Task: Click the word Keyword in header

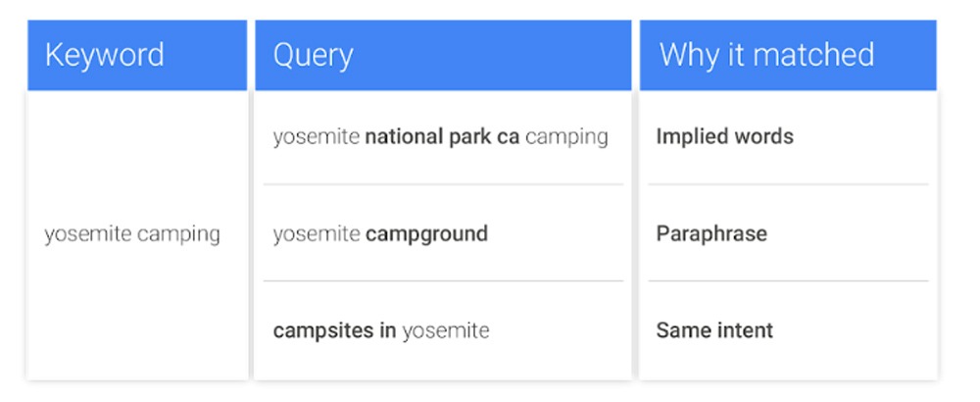Action: coord(105,55)
